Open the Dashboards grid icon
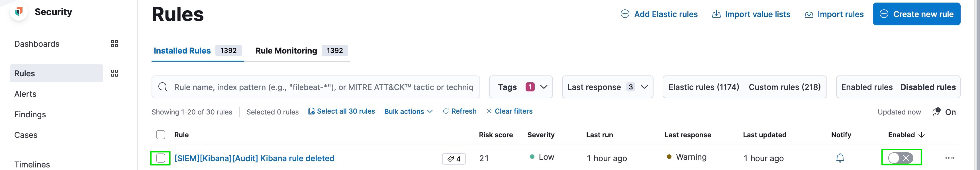The image size is (980, 170). (x=114, y=43)
